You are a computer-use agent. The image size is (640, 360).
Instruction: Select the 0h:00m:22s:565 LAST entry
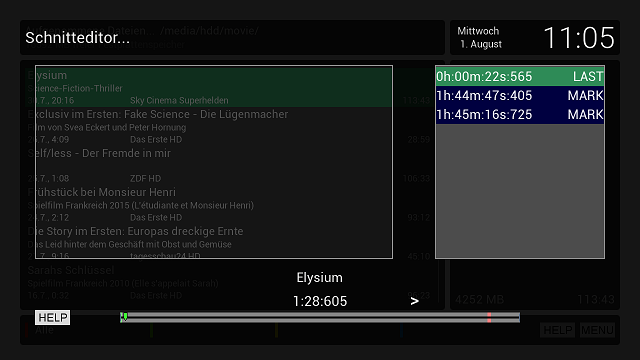coord(520,76)
